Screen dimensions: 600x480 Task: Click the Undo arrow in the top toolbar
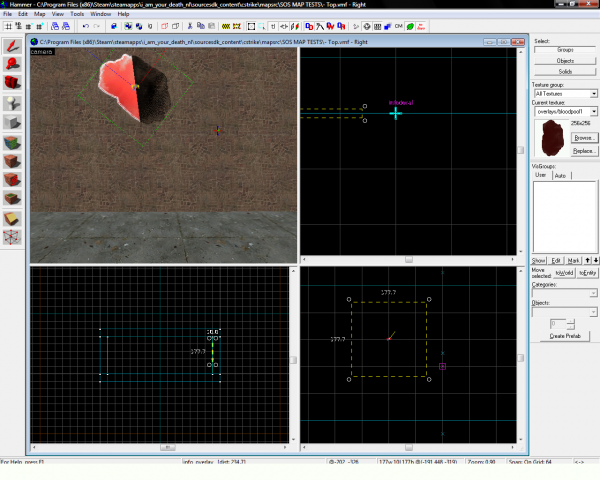(x=86, y=25)
